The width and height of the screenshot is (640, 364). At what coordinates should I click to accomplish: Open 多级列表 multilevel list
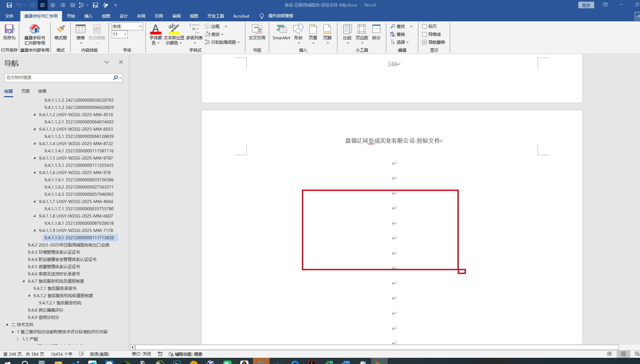point(194,34)
